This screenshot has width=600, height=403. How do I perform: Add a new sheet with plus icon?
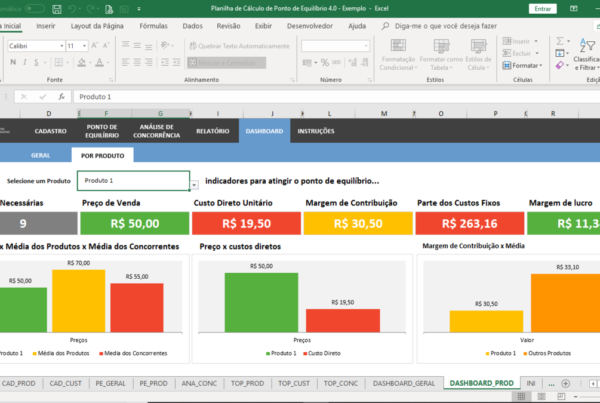coord(565,383)
